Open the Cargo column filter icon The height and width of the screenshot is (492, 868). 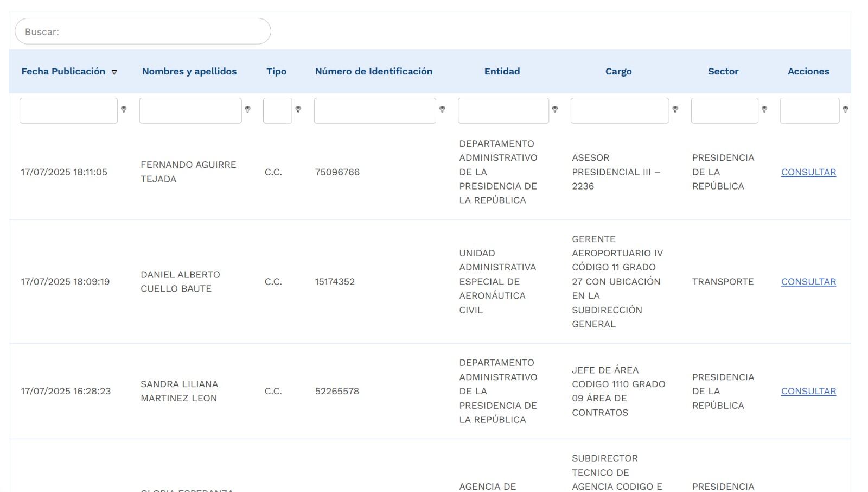coord(675,110)
